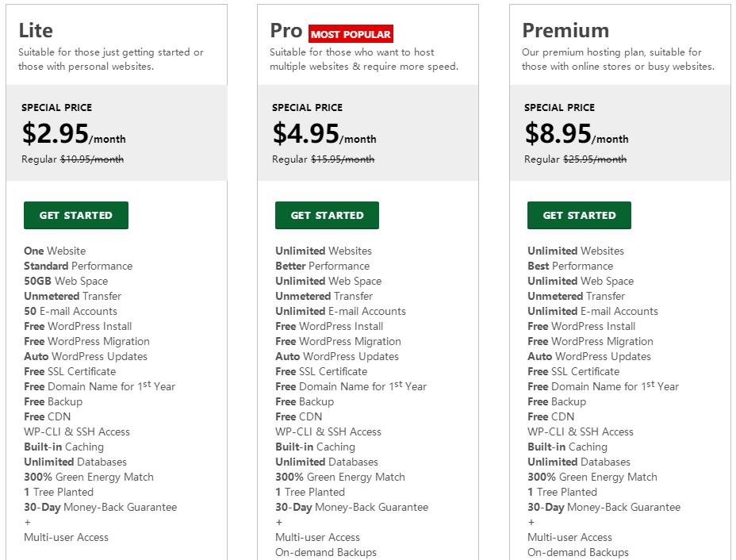Image resolution: width=736 pixels, height=560 pixels.
Task: Click Free SSL Certificate in Pro list
Action: pyautogui.click(x=321, y=371)
